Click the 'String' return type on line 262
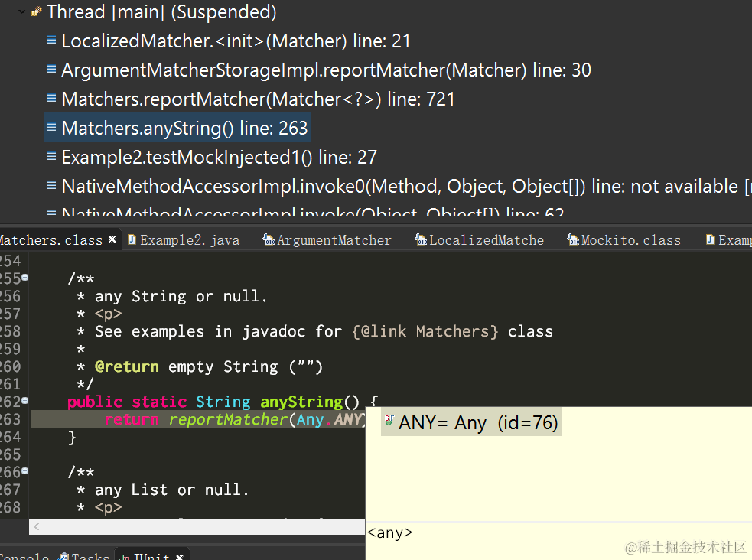 click(223, 402)
